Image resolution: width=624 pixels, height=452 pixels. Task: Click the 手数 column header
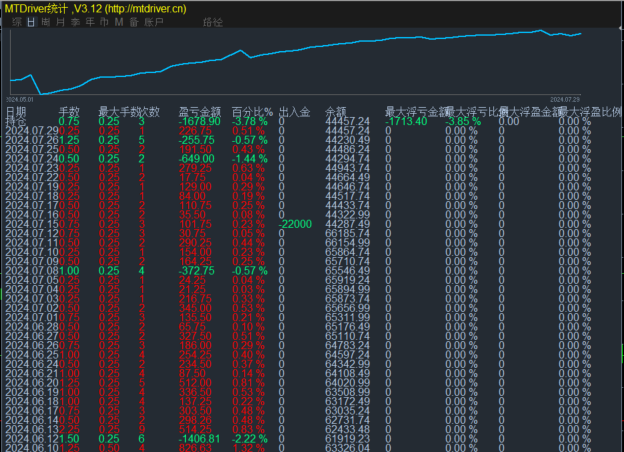[69, 112]
